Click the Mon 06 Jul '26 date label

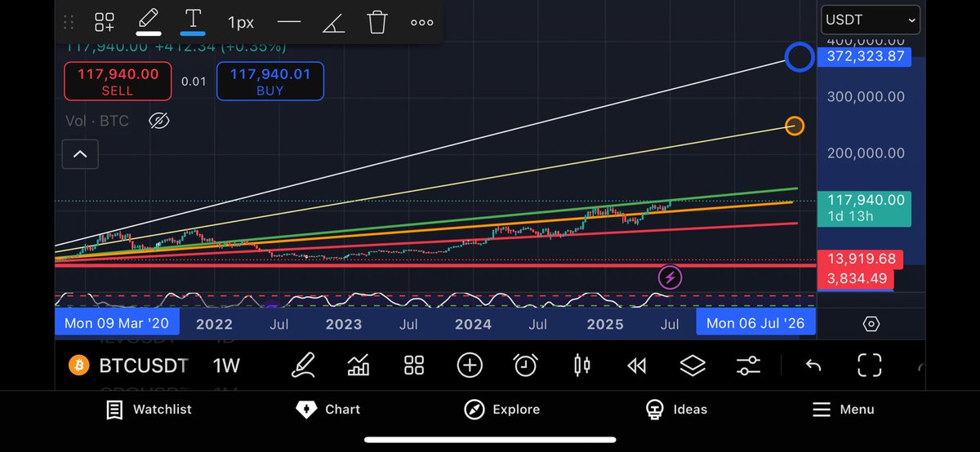pyautogui.click(x=755, y=323)
